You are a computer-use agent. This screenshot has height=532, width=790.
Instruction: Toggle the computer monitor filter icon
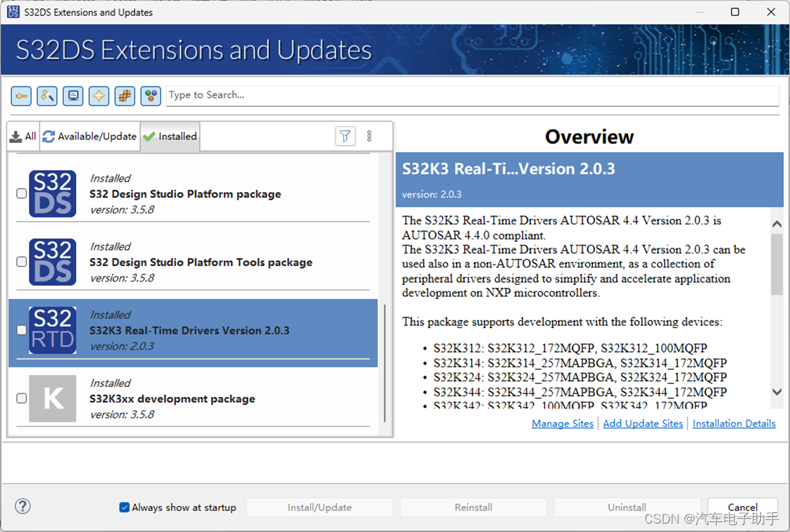coord(73,96)
